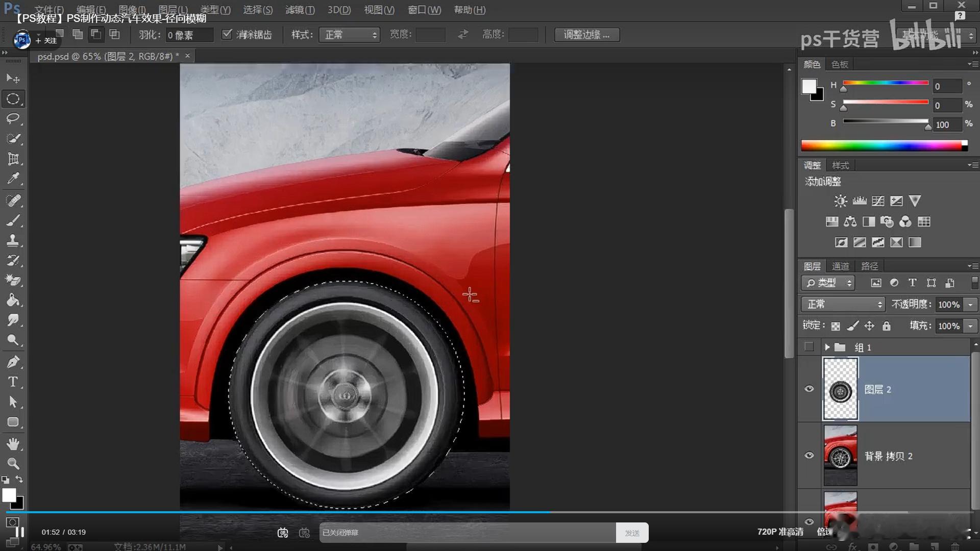The image size is (980, 551).
Task: Select the Lasso tool
Action: pos(13,119)
